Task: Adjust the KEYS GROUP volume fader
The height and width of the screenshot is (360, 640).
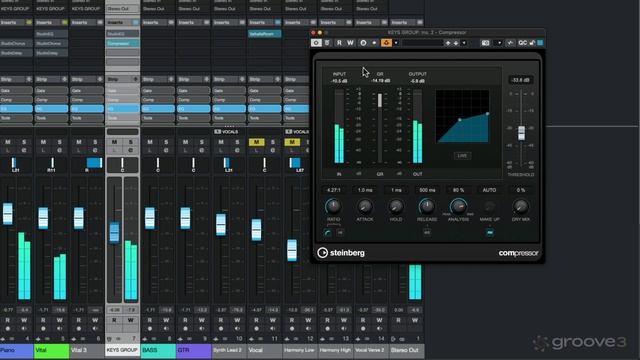Action: click(114, 233)
